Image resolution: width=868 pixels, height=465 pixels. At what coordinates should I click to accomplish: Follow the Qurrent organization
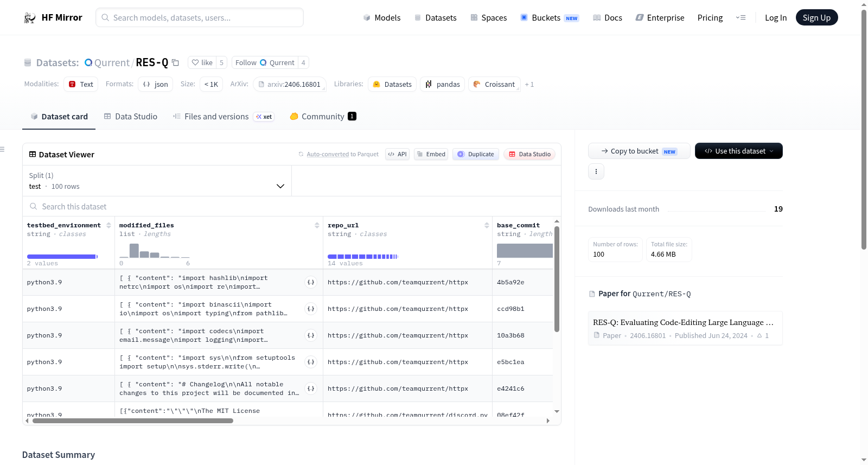click(x=265, y=62)
